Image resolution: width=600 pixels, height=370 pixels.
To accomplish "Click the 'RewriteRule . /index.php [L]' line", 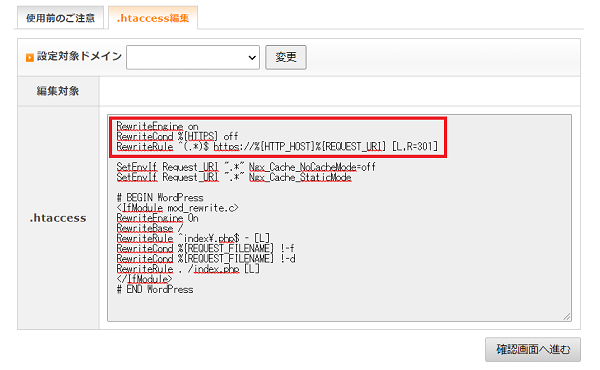I will click(188, 269).
